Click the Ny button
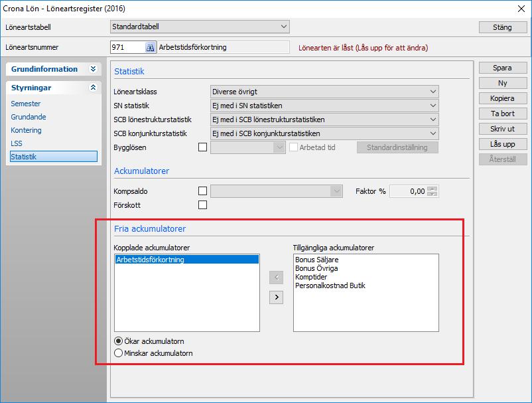 coord(503,83)
